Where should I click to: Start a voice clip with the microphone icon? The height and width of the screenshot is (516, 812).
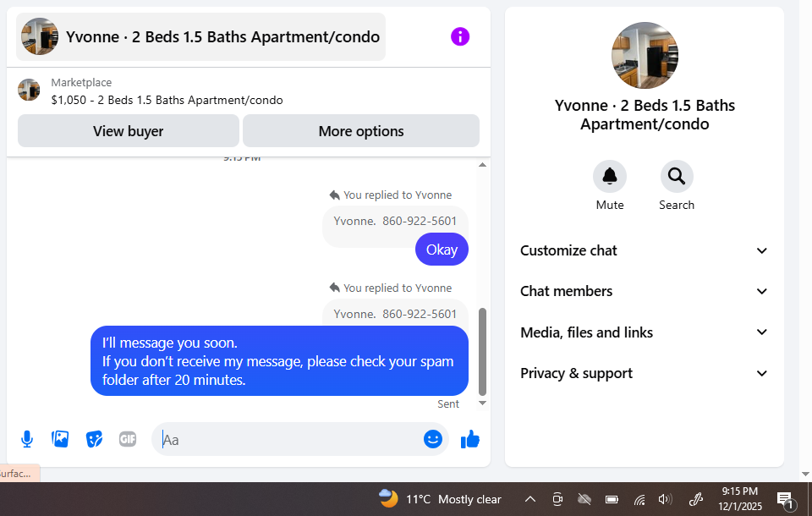point(27,439)
